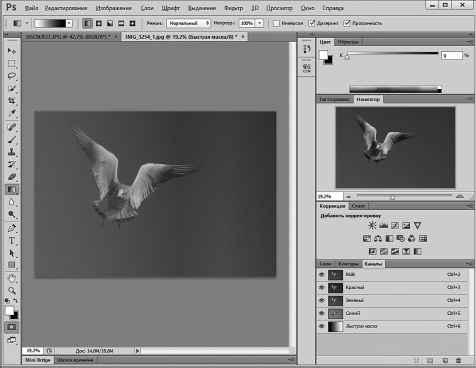Select the Lasso tool
The image size is (476, 368).
(x=12, y=76)
